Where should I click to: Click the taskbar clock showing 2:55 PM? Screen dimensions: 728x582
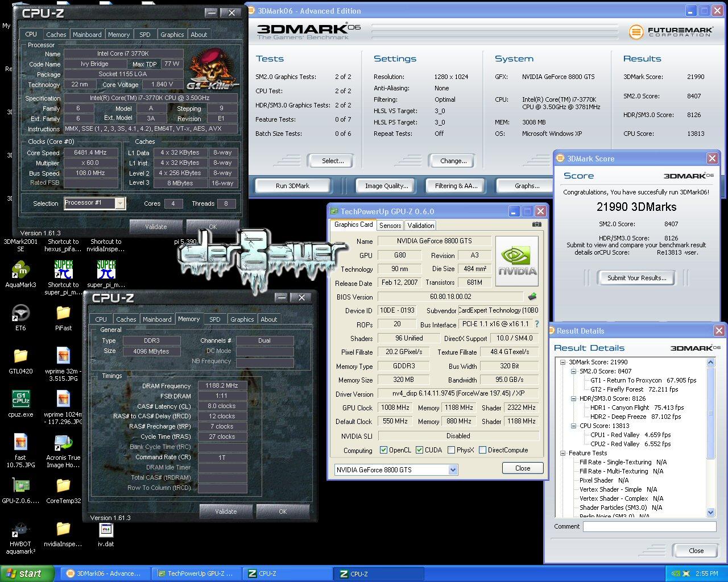coord(706,573)
